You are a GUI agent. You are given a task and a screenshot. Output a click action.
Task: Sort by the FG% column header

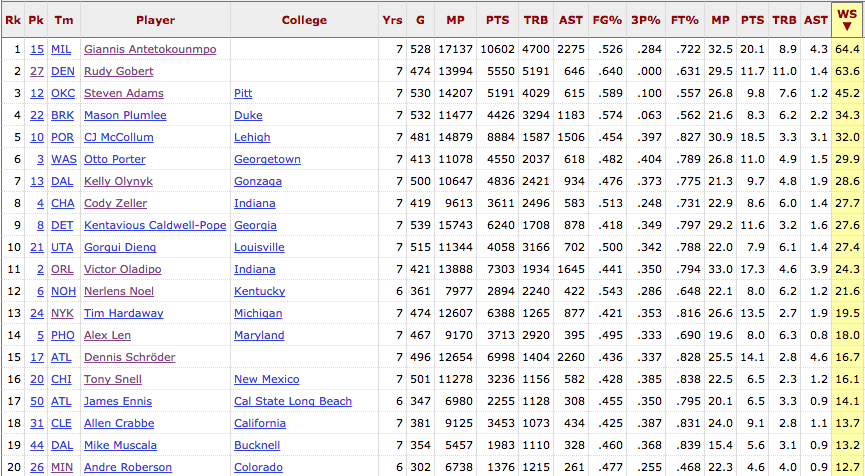pyautogui.click(x=607, y=20)
